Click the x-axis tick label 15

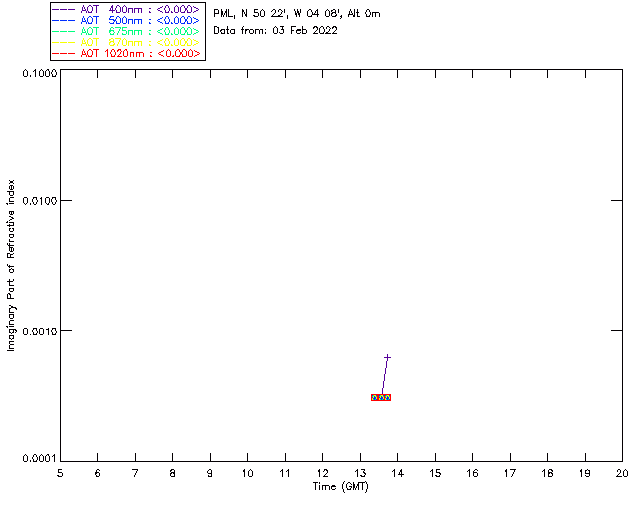click(435, 473)
